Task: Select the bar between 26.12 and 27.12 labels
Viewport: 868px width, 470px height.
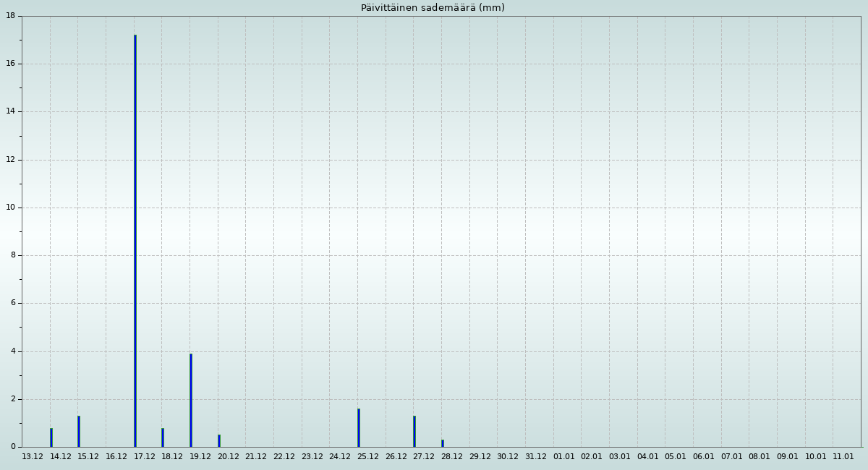Action: (414, 432)
